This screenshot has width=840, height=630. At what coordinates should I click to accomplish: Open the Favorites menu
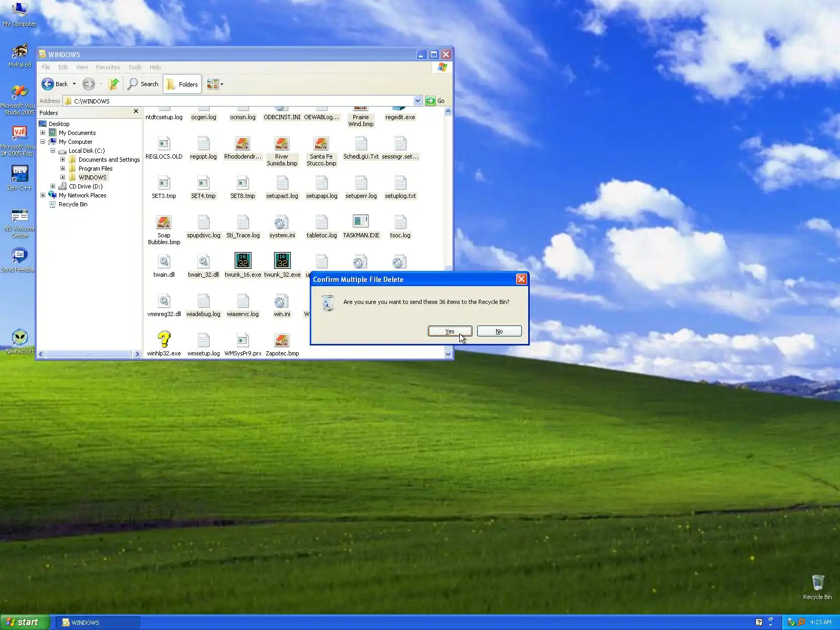(108, 67)
